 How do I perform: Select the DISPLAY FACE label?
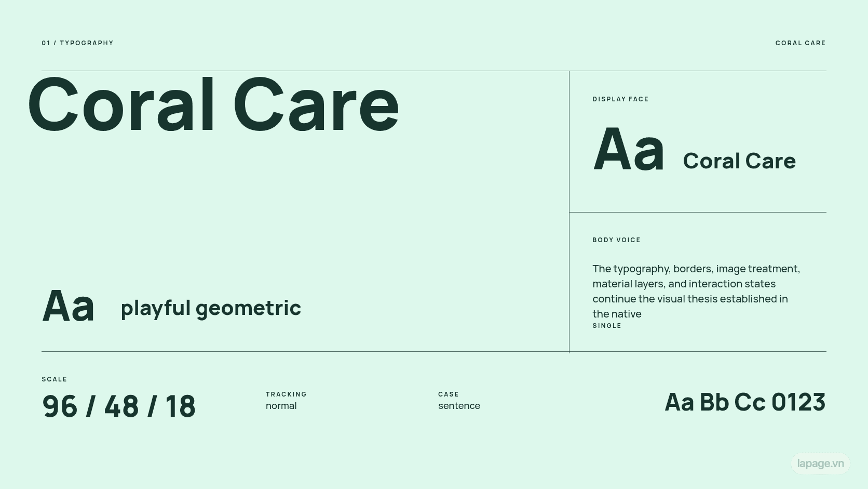(620, 99)
